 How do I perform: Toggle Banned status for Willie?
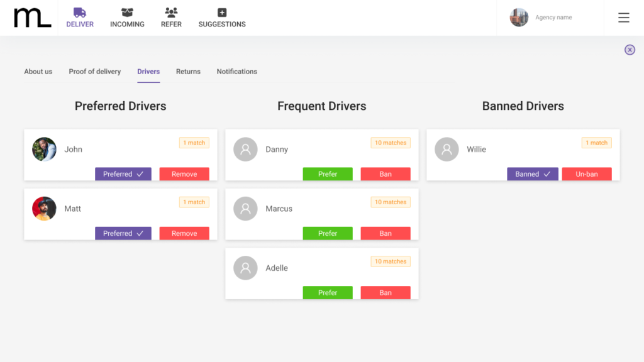533,174
